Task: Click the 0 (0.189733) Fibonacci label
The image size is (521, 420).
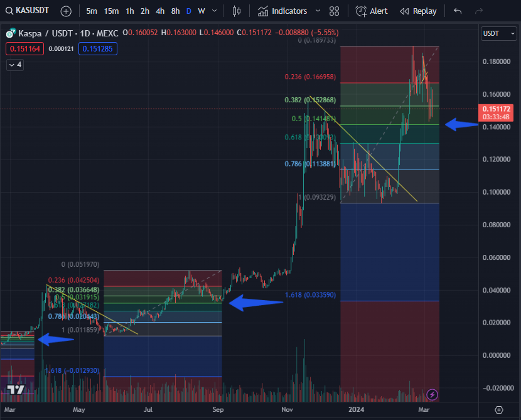Action: [316, 41]
